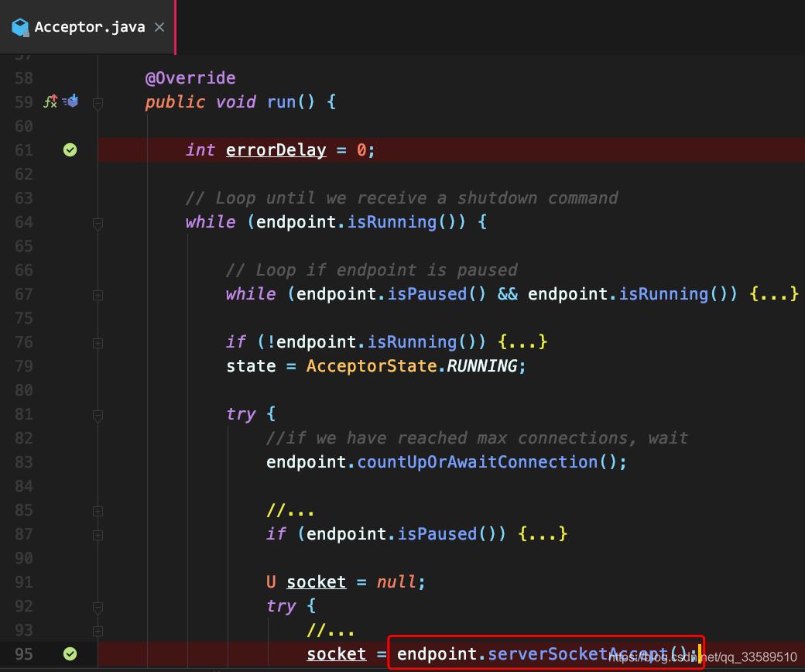The image size is (805, 672).
Task: Collapse the try block at line 81
Action: click(x=98, y=414)
